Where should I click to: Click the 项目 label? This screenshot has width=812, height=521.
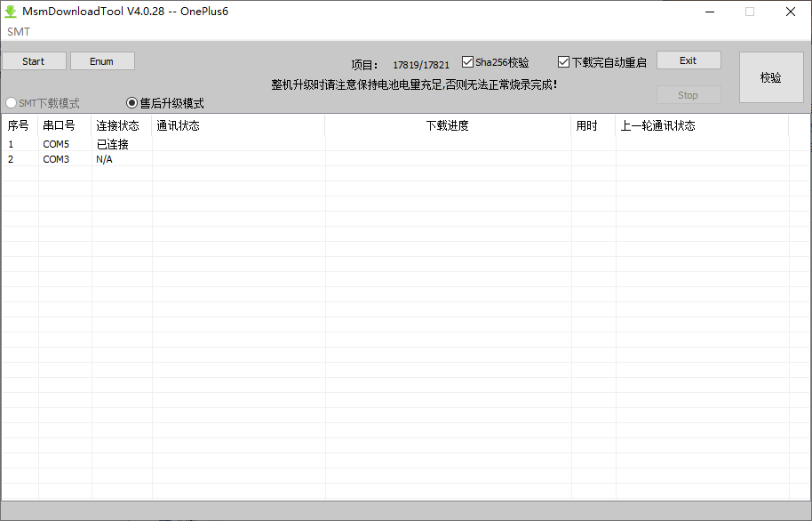click(364, 65)
